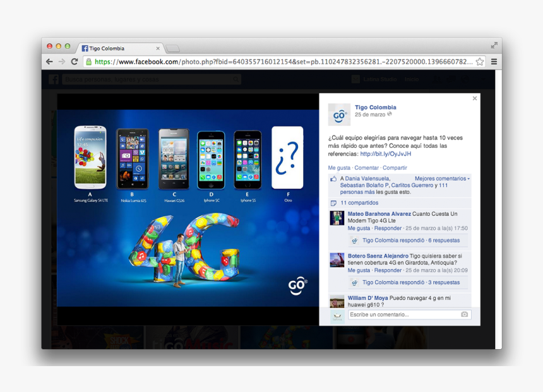The image size is (543, 392).
Task: Open Botero Saenz Alejandro's profile
Action: click(x=378, y=256)
